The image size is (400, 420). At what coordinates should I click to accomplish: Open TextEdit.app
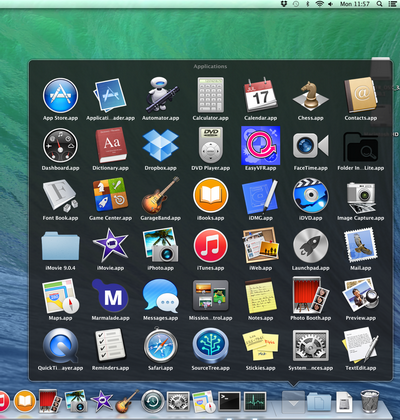[x=361, y=345]
